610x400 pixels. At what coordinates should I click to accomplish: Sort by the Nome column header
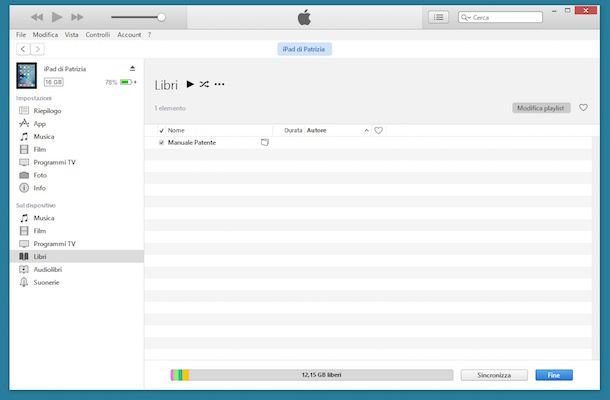click(176, 130)
